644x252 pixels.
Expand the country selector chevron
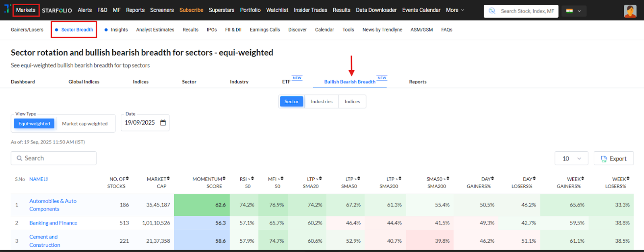(x=579, y=11)
